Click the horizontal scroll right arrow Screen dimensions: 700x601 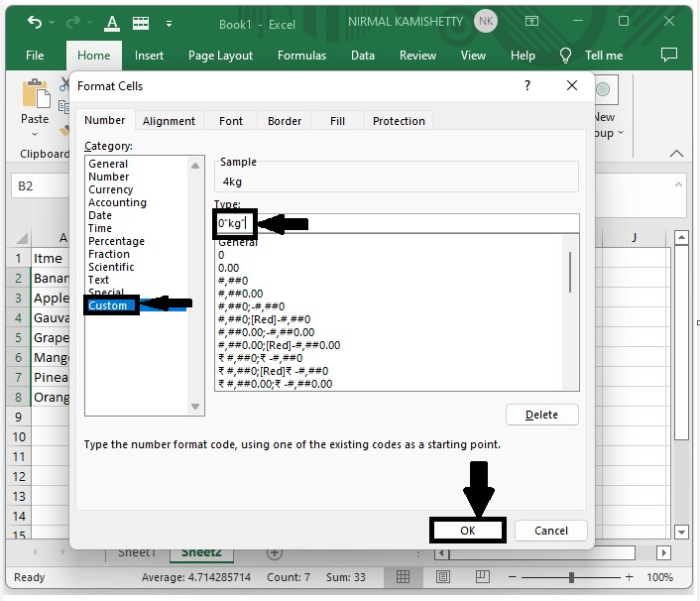coord(663,553)
